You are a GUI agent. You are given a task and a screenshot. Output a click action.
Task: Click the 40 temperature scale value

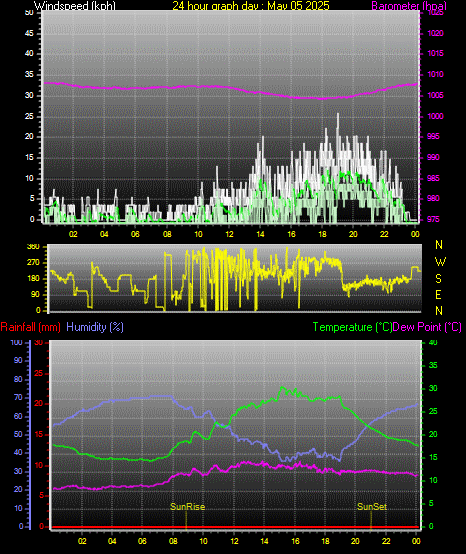click(x=433, y=342)
